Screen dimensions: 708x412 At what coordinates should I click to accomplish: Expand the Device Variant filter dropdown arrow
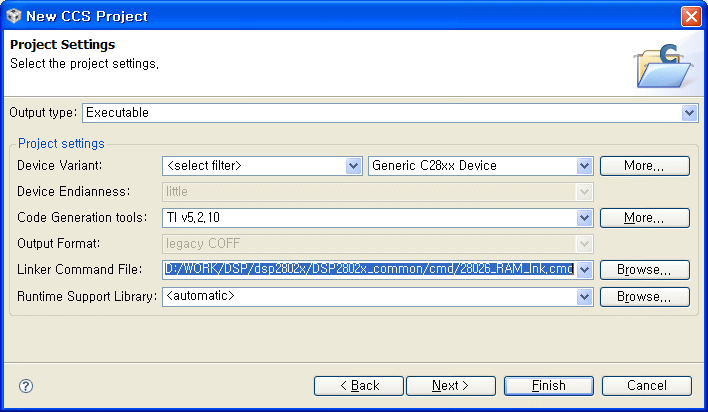353,166
